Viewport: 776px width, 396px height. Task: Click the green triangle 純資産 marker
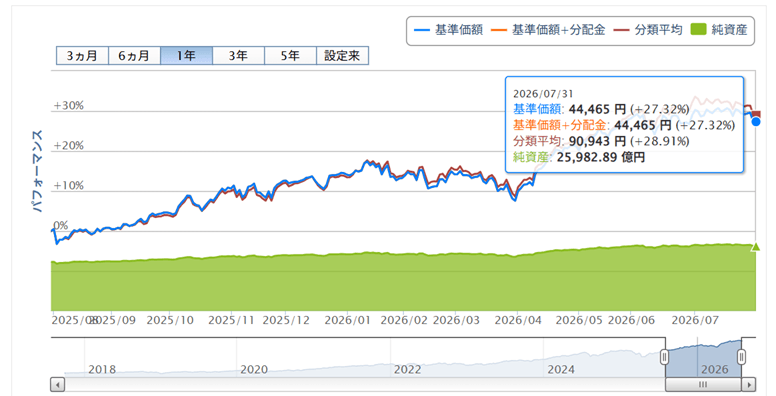coord(755,247)
